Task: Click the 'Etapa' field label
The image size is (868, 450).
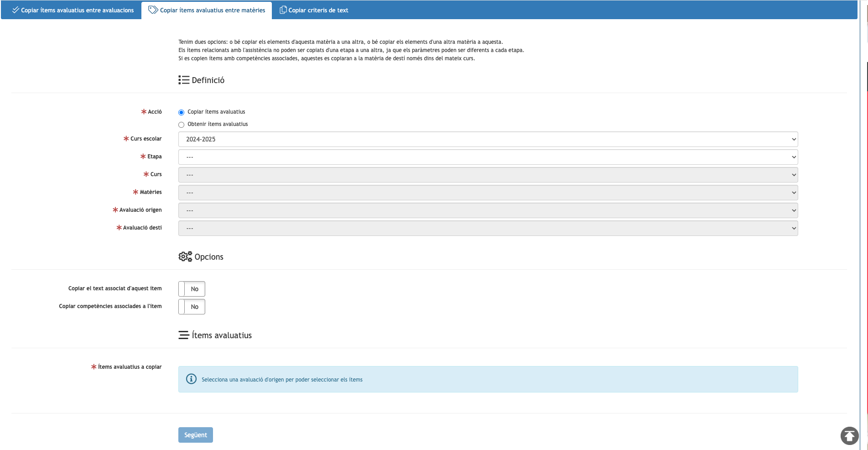Action: [x=154, y=157]
